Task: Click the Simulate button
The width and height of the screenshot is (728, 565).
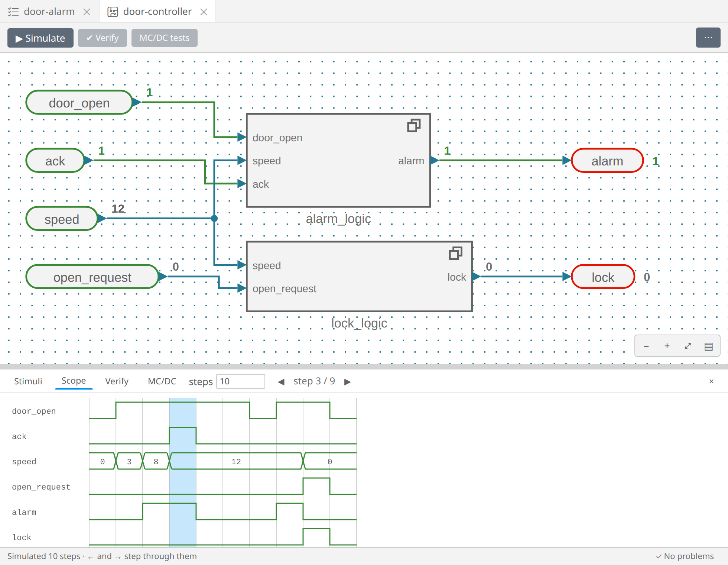Action: (40, 38)
